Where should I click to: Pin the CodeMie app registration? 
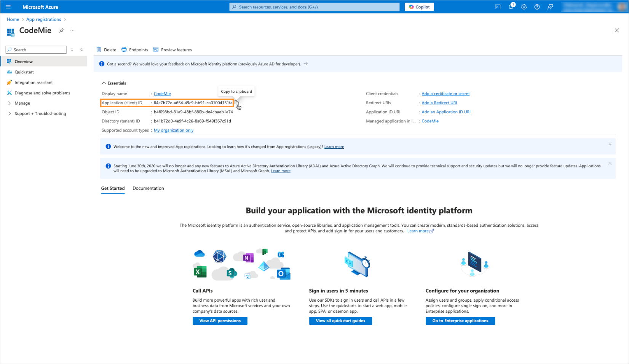(62, 30)
